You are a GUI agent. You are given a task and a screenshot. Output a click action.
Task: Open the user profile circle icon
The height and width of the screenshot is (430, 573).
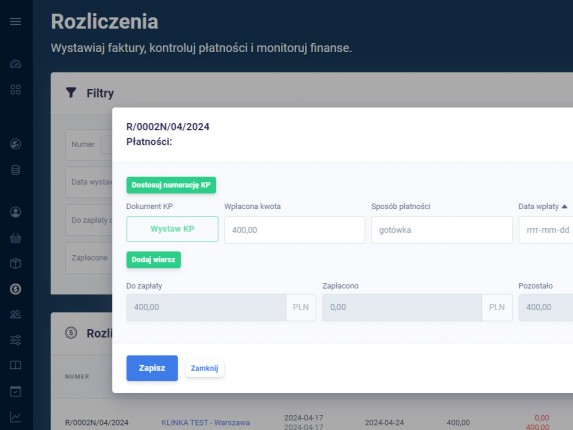[x=15, y=212]
